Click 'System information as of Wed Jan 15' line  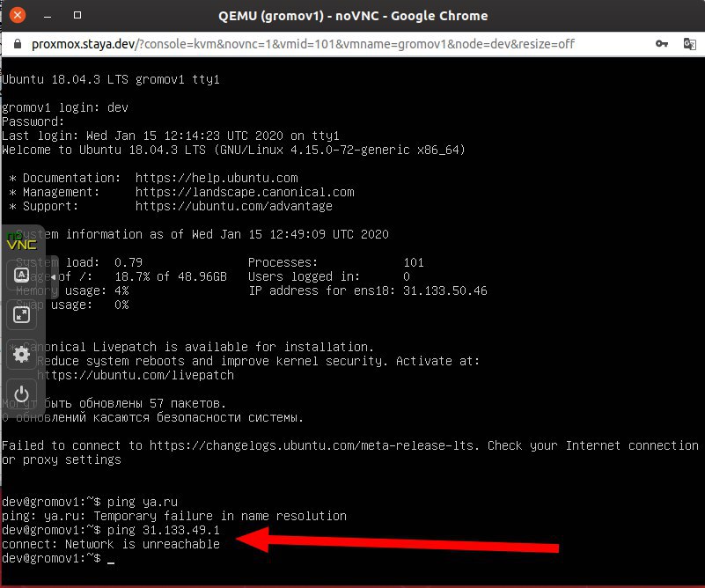point(202,234)
